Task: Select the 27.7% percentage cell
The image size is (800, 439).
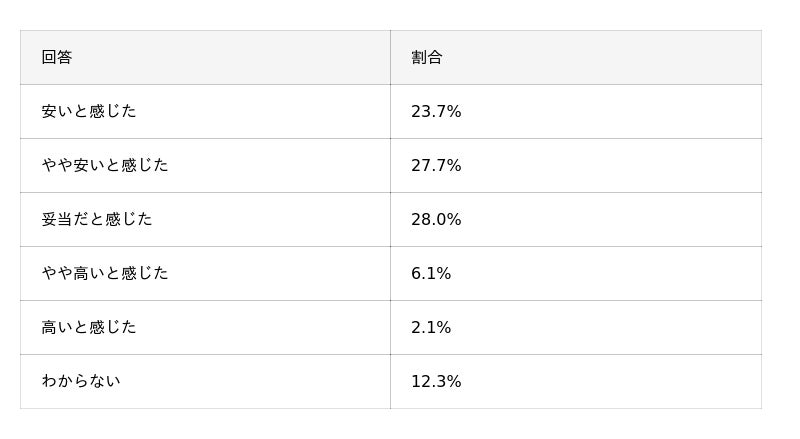Action: pos(436,166)
